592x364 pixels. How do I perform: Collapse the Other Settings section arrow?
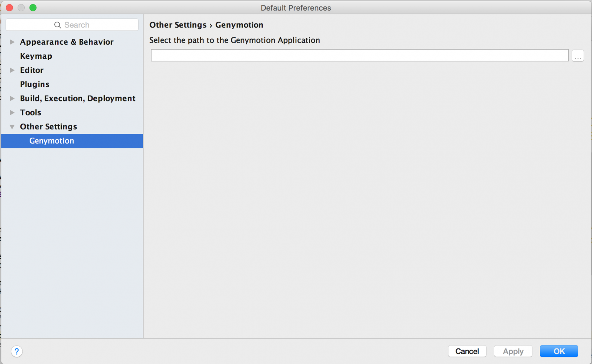point(12,127)
